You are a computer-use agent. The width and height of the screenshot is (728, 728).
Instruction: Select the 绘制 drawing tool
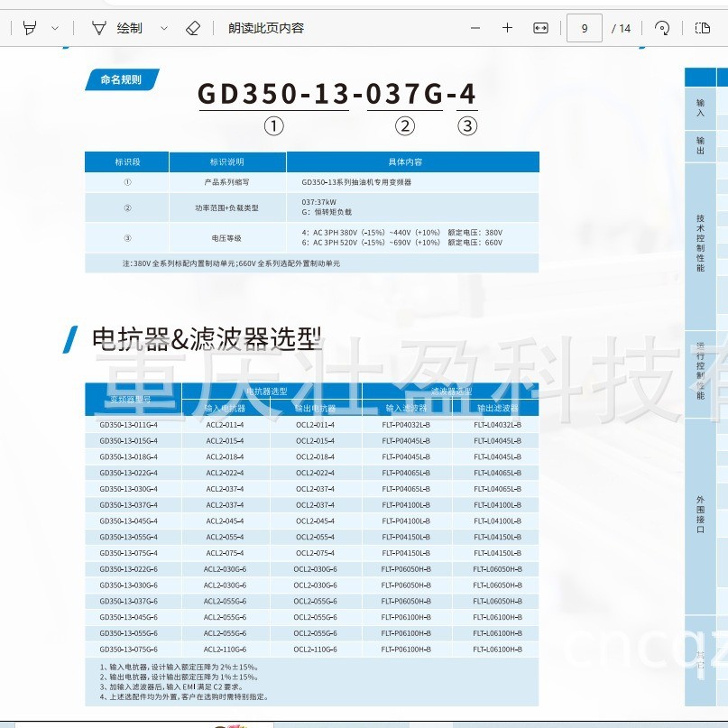pyautogui.click(x=118, y=28)
